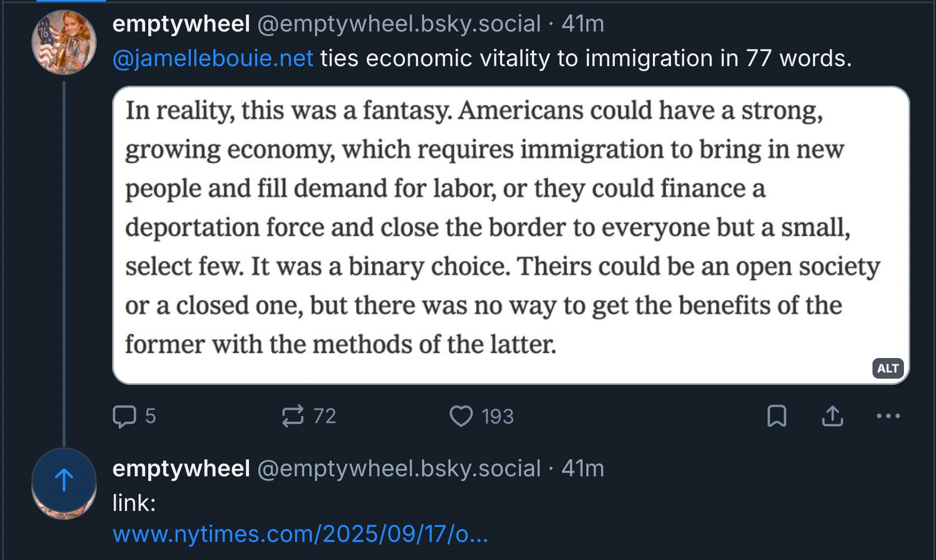Viewport: 936px width, 560px height.
Task: Open emptywheel's profile avatar on first post
Action: click(x=64, y=42)
